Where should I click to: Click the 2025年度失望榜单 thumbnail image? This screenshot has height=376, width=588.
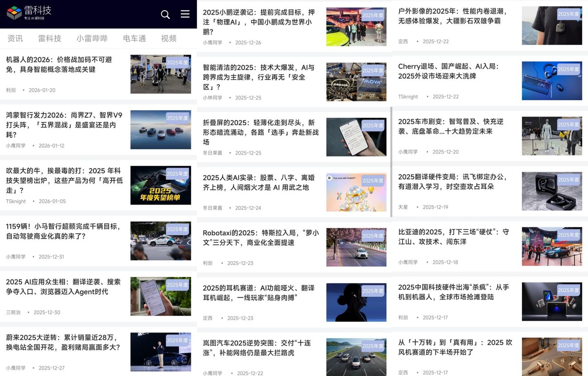click(x=160, y=185)
